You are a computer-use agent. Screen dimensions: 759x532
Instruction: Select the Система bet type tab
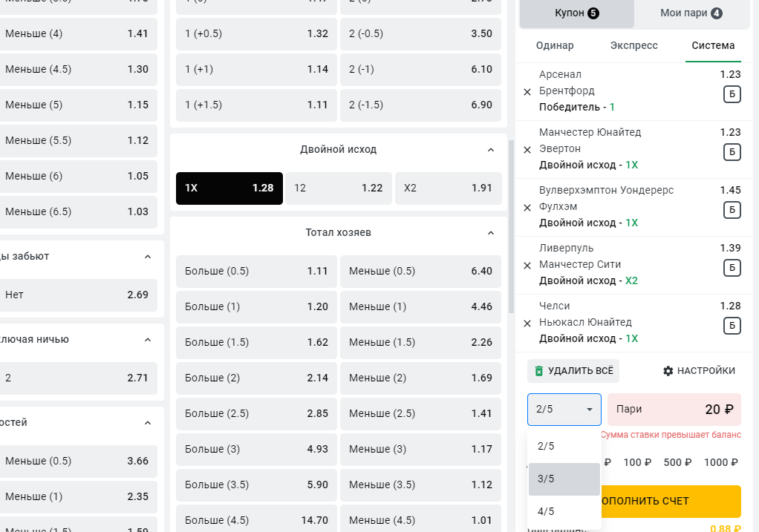(x=713, y=45)
